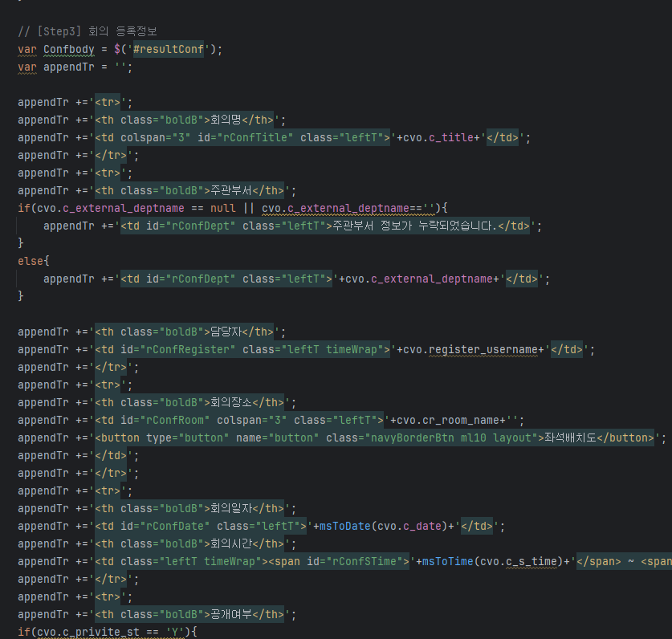
Task: Click the first if(cvo.c_external_deptname condition
Action: [100, 208]
